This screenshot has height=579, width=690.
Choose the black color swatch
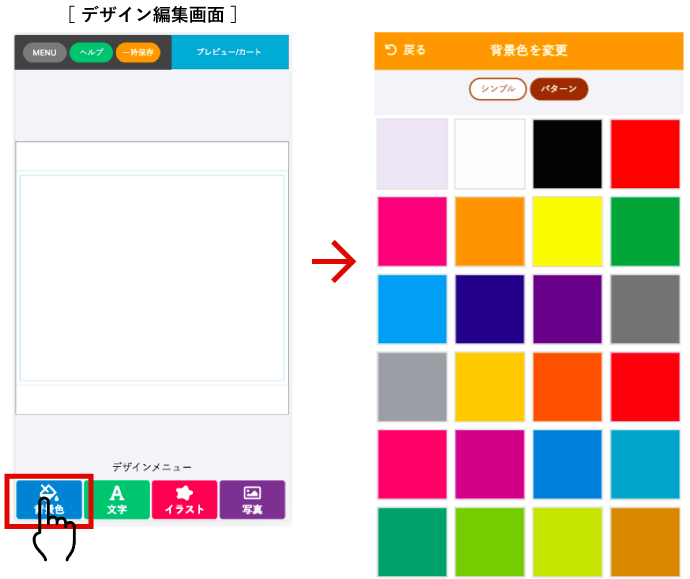coord(567,154)
